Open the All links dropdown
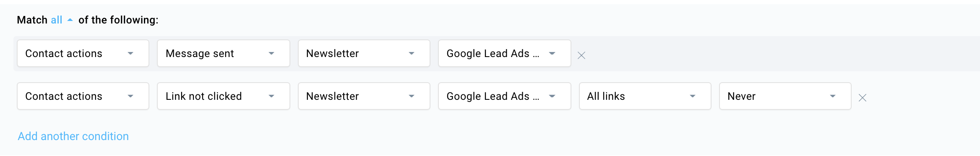This screenshot has height=156, width=980. [x=645, y=96]
